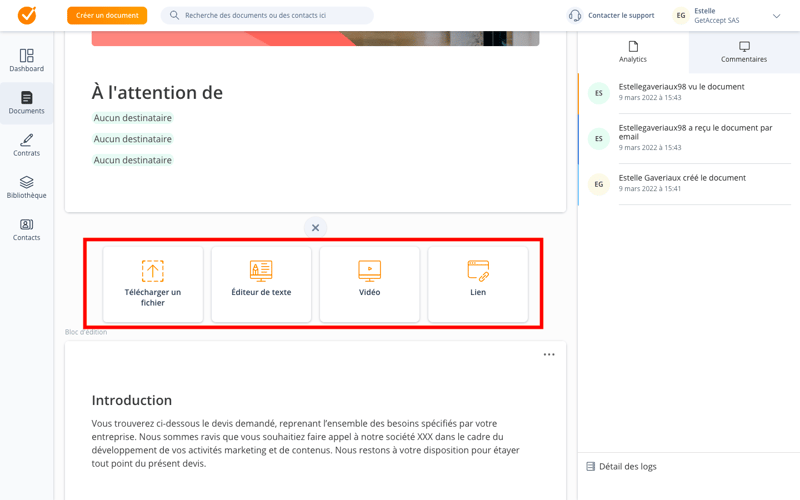The height and width of the screenshot is (500, 800).
Task: Click the EG user avatar in header
Action: [x=681, y=15]
